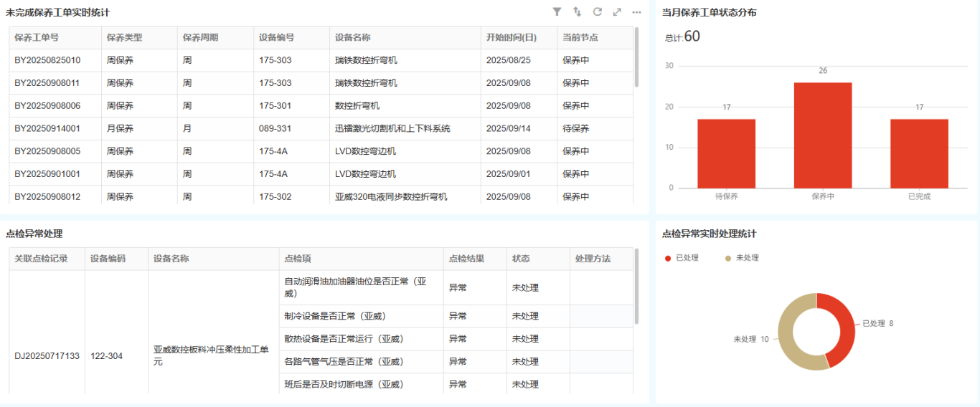
Task: Click the 开始时间(日) column header
Action: point(511,37)
